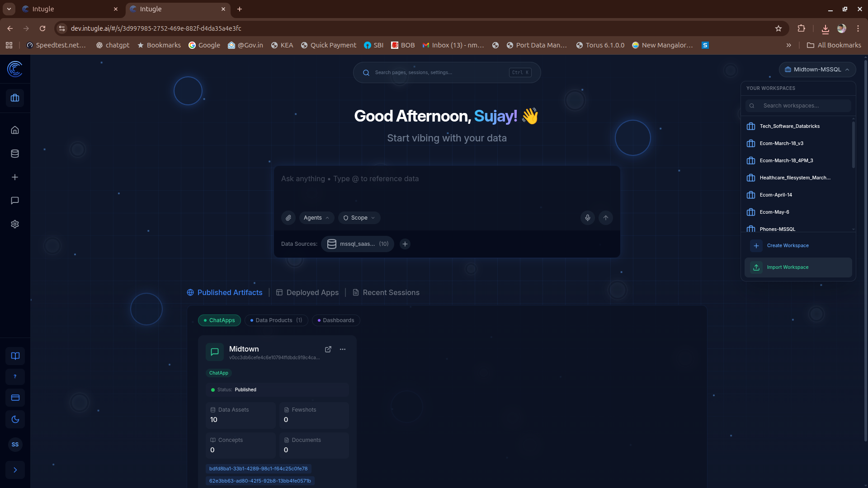Image resolution: width=868 pixels, height=488 pixels.
Task: Click Import Workspace
Action: coord(798,267)
